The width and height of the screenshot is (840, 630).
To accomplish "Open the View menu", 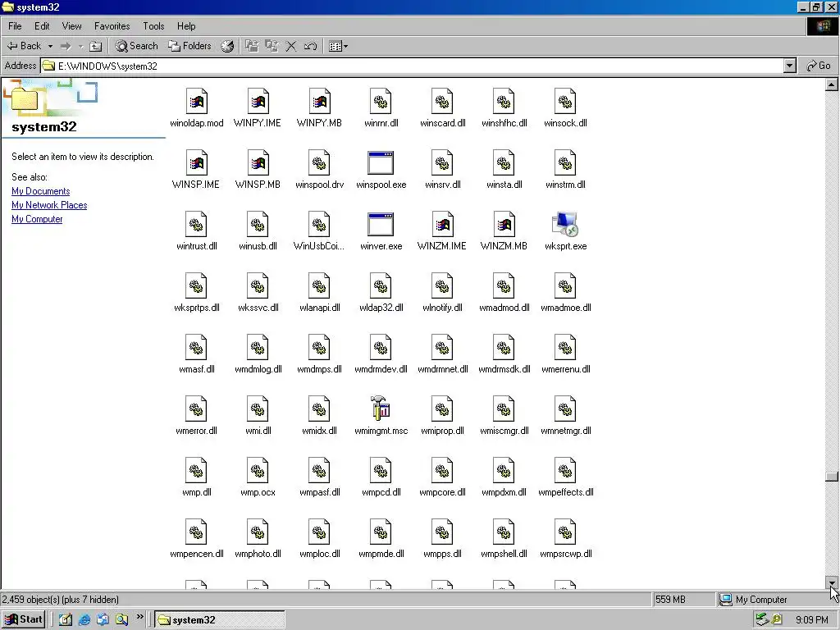I will coord(72,25).
